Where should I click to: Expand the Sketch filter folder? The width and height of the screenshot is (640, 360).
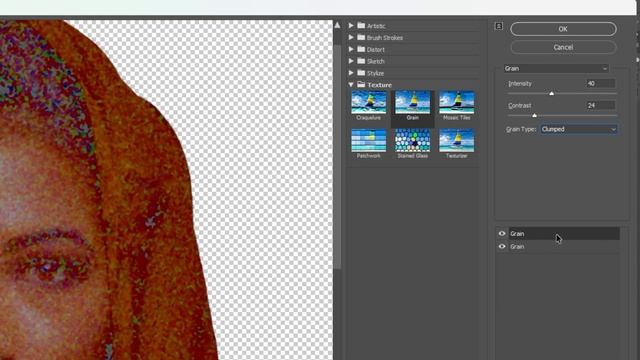coord(351,61)
